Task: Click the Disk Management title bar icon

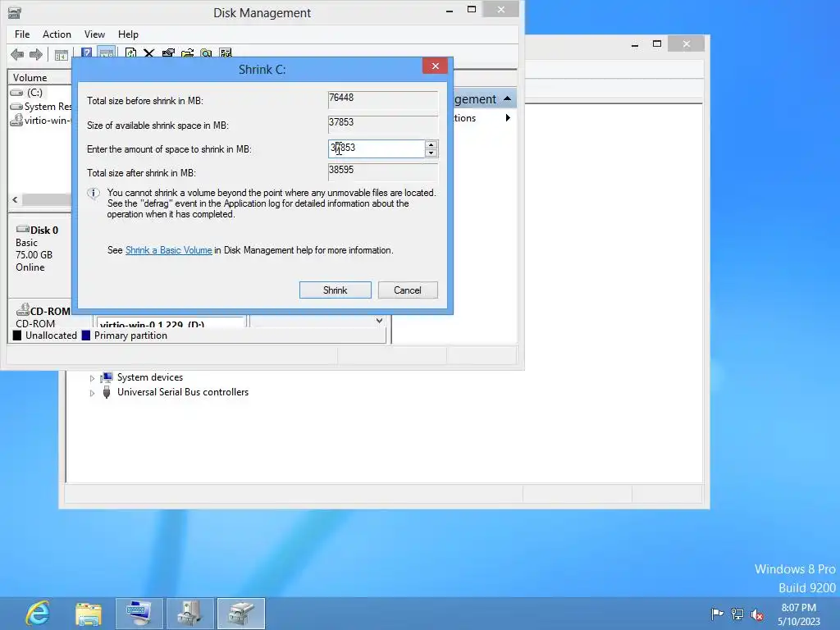Action: [15, 12]
